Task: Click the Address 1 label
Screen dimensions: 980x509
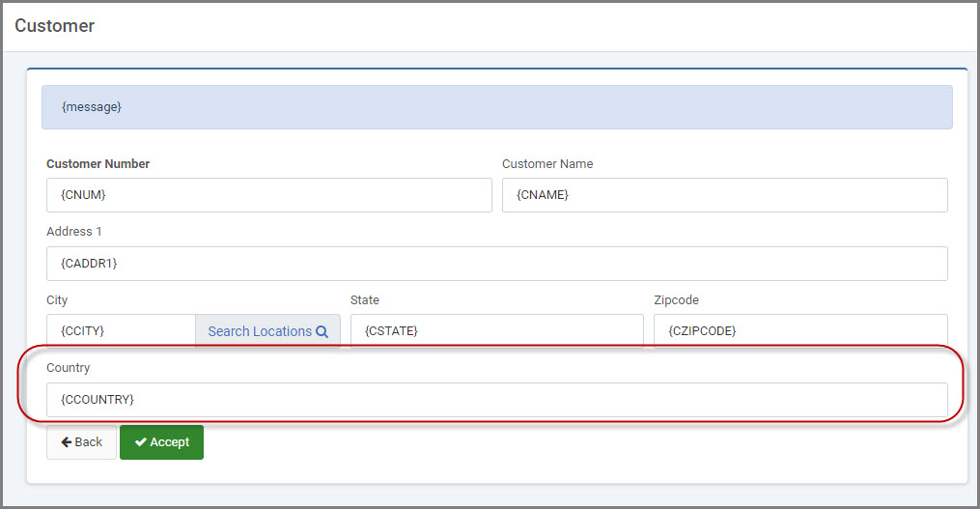Action: [73, 232]
